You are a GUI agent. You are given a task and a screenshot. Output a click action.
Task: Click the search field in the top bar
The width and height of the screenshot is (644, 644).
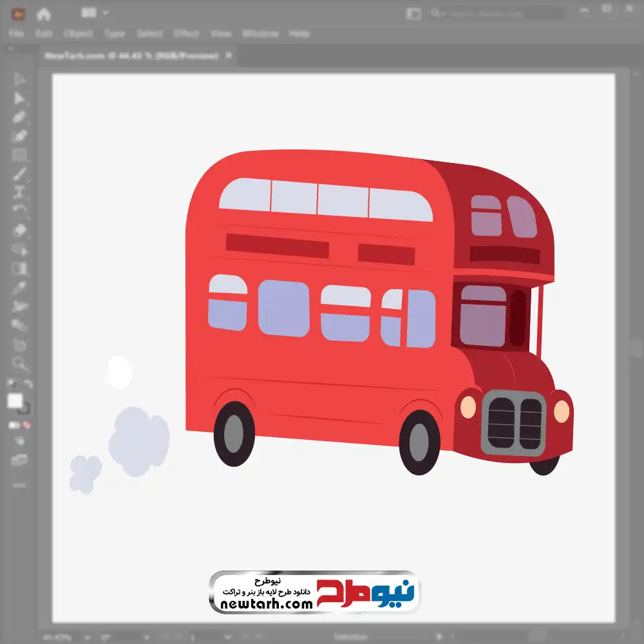502,14
